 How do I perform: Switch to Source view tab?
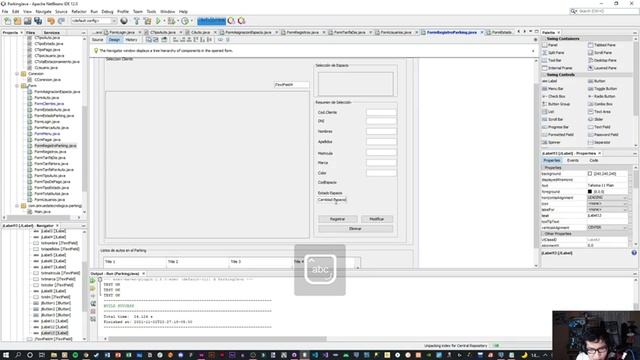(98, 40)
